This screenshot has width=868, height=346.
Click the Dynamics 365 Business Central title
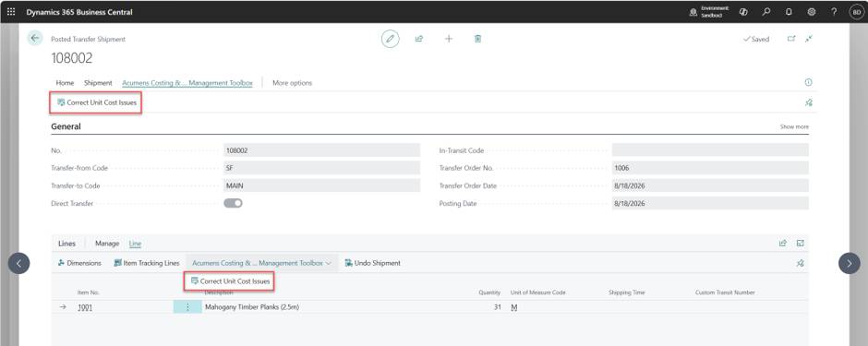click(79, 12)
